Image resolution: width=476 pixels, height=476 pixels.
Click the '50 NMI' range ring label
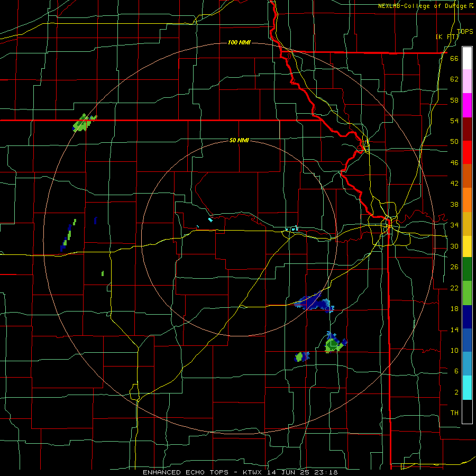coord(239,140)
